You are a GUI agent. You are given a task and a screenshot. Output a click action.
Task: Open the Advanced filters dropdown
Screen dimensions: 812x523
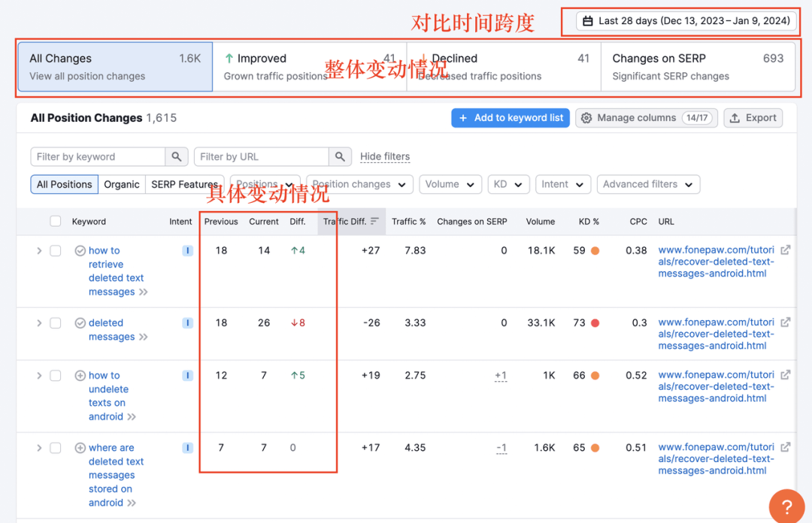click(x=647, y=184)
